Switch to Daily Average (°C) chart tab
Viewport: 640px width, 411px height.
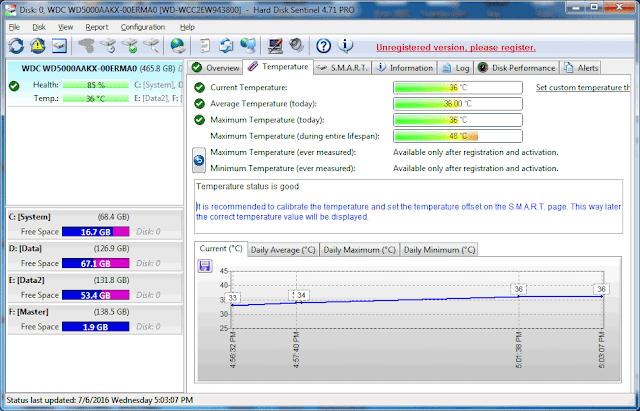pyautogui.click(x=283, y=250)
